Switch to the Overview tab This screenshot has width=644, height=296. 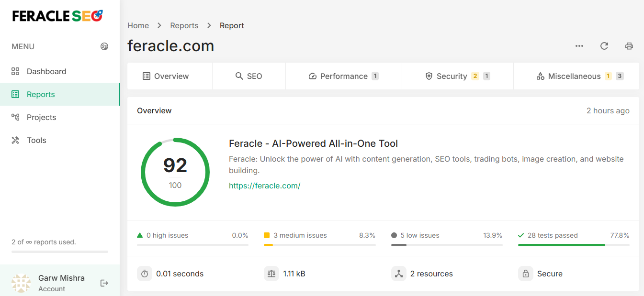[x=166, y=76]
